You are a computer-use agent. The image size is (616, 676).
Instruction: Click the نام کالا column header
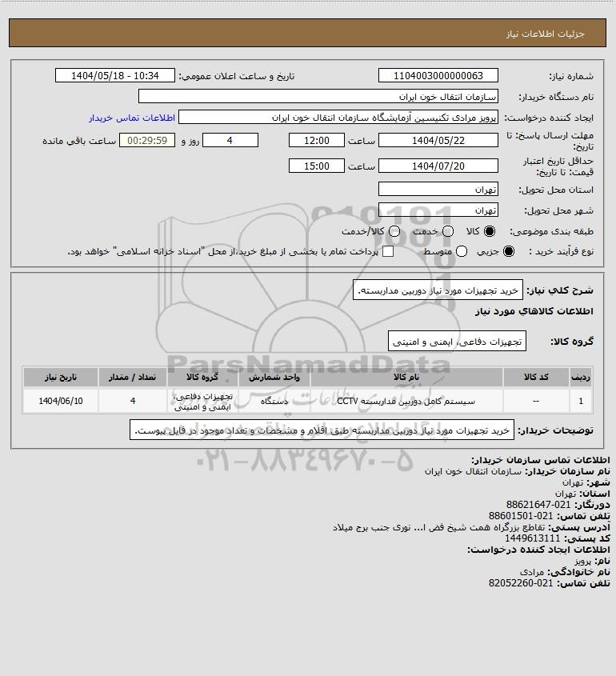click(406, 378)
